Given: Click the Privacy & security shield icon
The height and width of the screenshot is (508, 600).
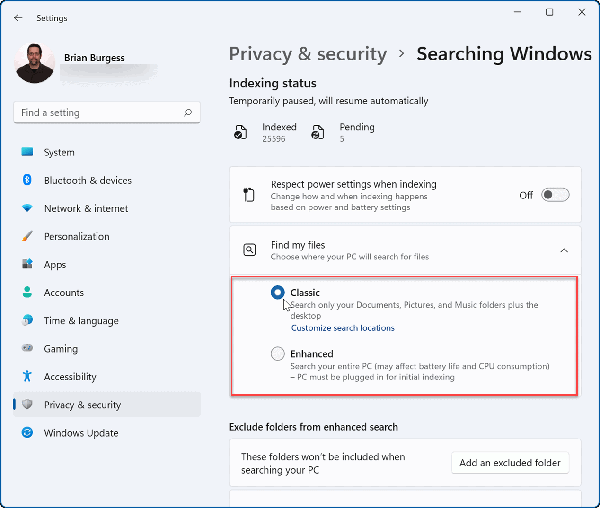Looking at the screenshot, I should 27,404.
